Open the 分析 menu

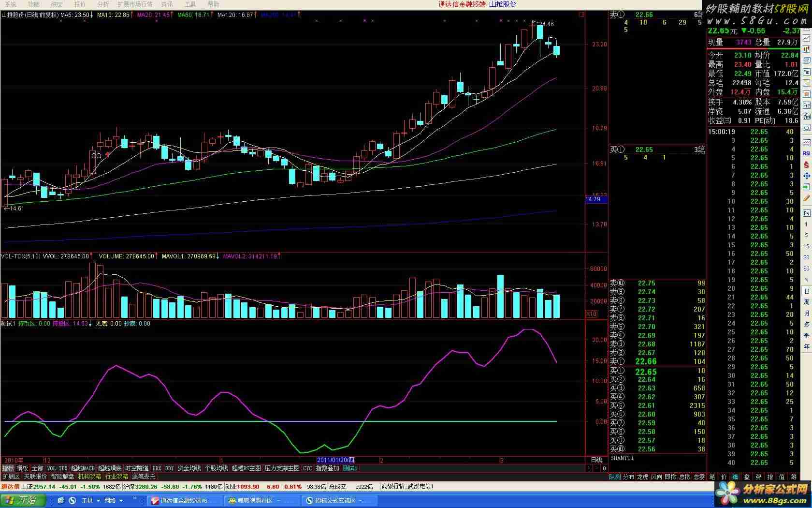click(x=103, y=4)
